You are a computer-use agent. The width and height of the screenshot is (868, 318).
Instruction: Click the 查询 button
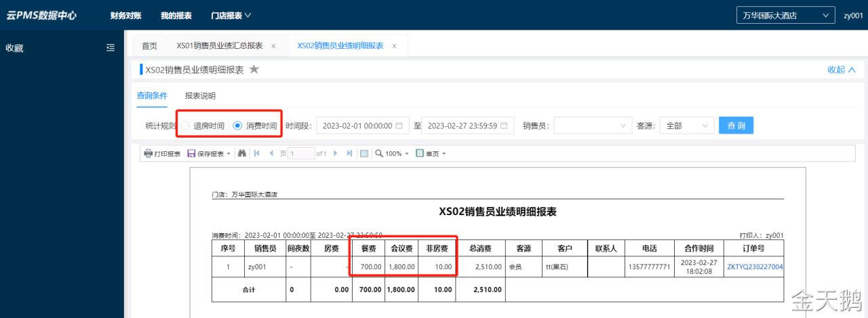[x=736, y=125]
